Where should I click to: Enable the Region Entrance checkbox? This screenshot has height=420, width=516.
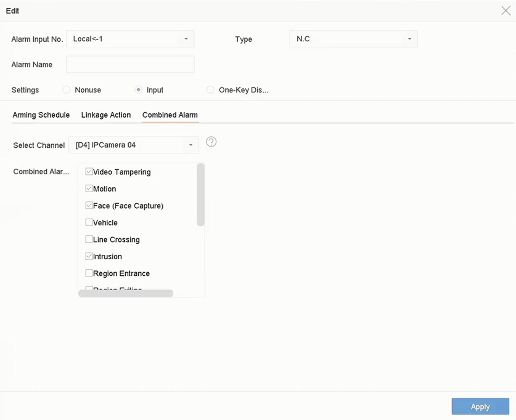[89, 273]
